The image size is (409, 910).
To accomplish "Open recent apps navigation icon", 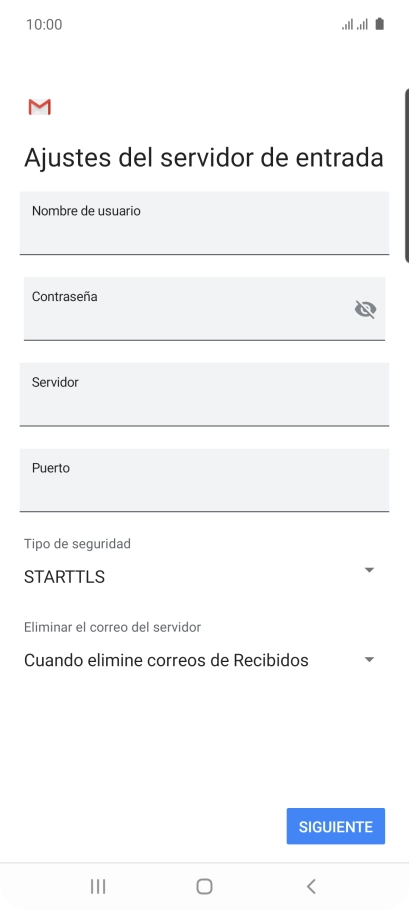I will point(98,886).
